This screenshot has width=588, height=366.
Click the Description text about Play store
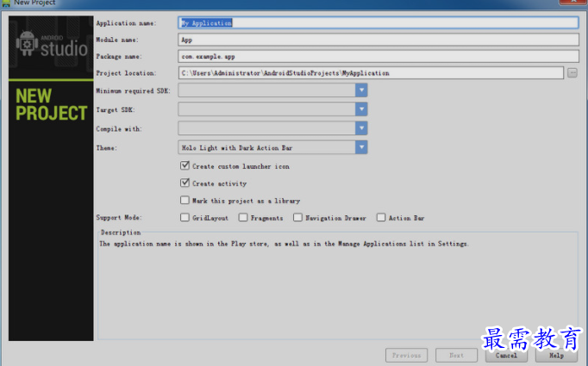tap(284, 244)
